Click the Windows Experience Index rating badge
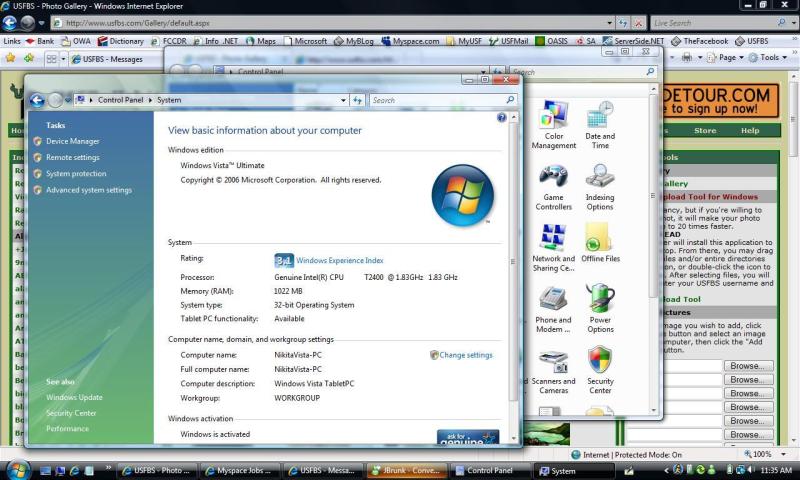Image resolution: width=800 pixels, height=480 pixels. [x=284, y=260]
